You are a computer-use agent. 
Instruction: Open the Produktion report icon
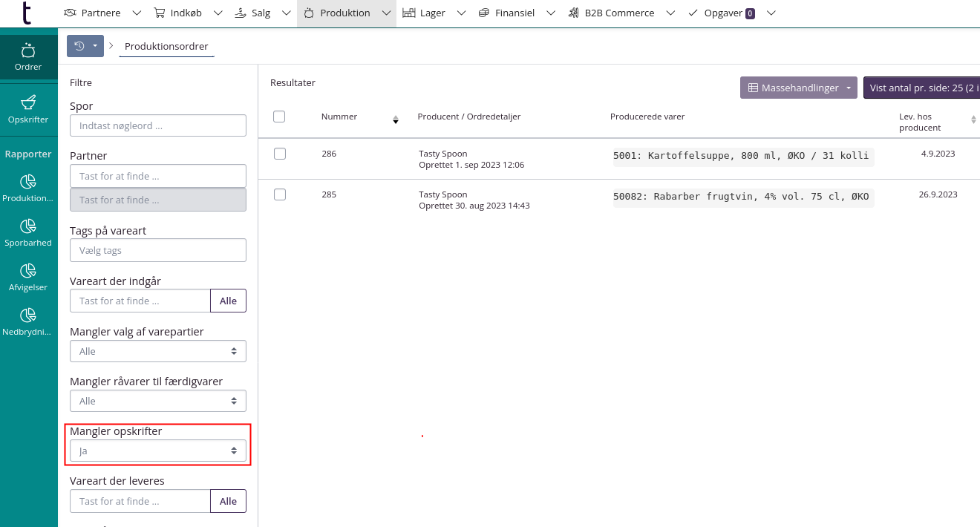tap(28, 189)
